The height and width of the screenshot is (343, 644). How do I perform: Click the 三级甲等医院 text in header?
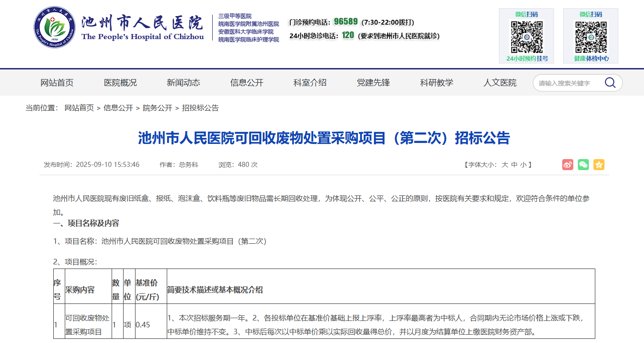(235, 16)
